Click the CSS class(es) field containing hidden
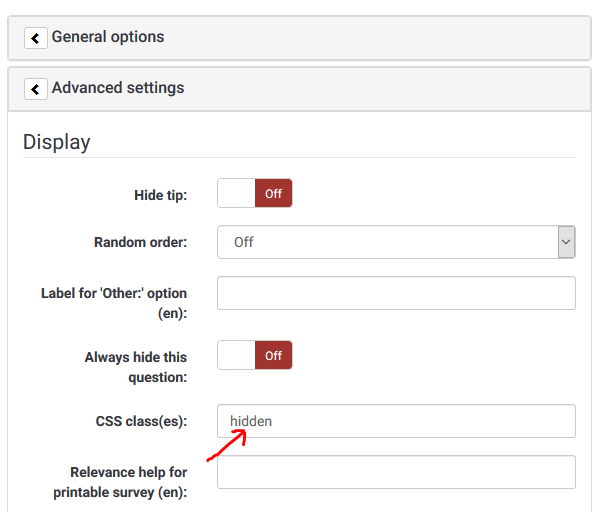Viewport: 600px width, 512px height. point(396,421)
